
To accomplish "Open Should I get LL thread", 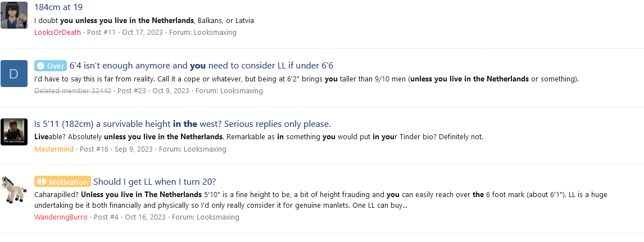I will coord(155,182).
